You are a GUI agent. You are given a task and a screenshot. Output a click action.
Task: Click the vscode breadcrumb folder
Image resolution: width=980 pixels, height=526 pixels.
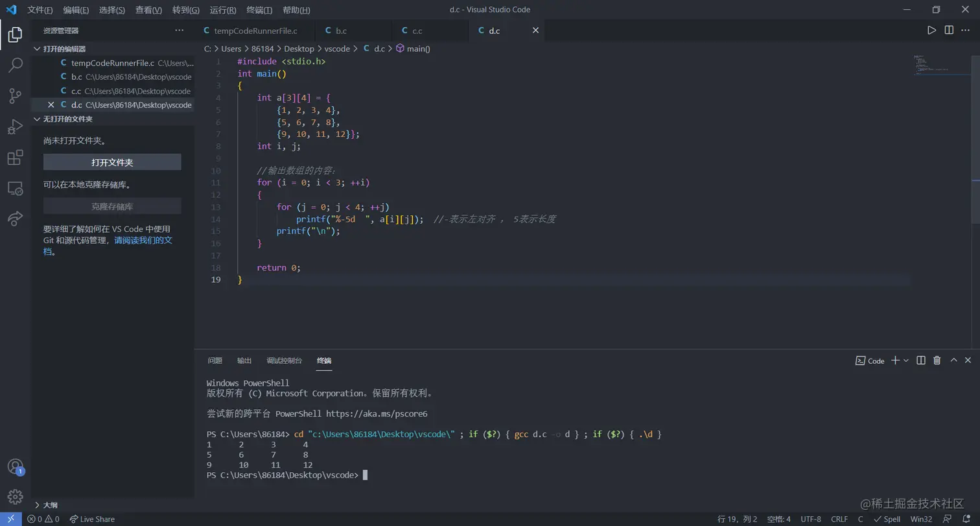coord(337,49)
